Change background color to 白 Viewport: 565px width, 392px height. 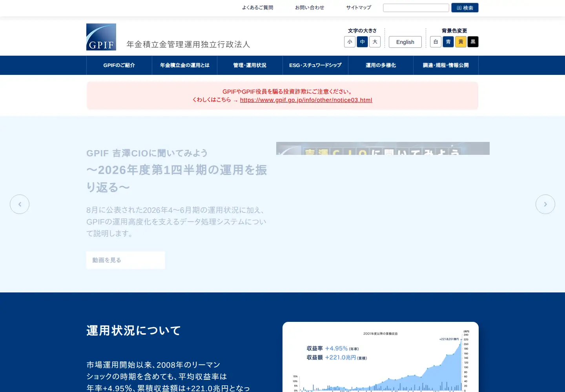[x=436, y=42]
